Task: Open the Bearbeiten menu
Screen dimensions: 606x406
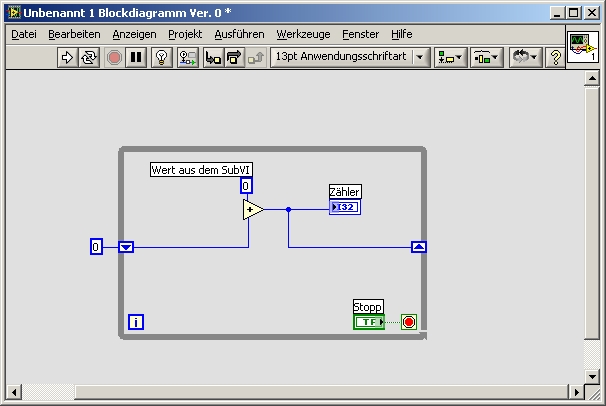Action: coord(74,34)
